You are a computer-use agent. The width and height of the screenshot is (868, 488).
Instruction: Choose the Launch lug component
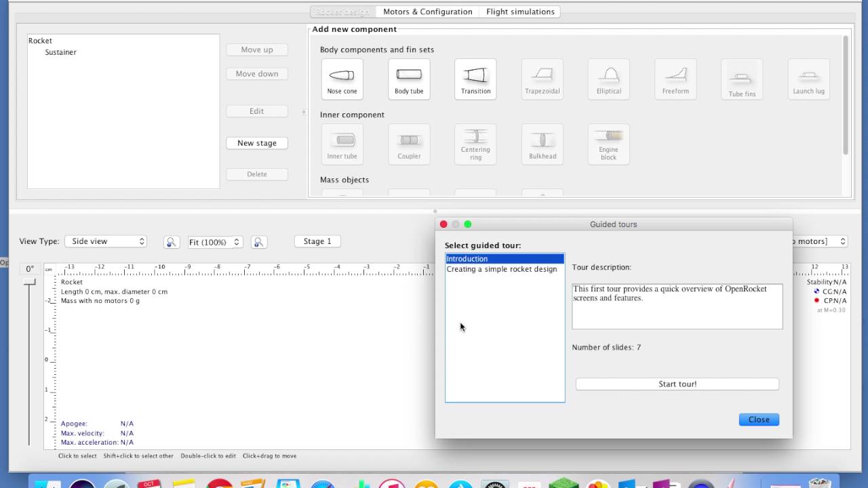(x=808, y=79)
